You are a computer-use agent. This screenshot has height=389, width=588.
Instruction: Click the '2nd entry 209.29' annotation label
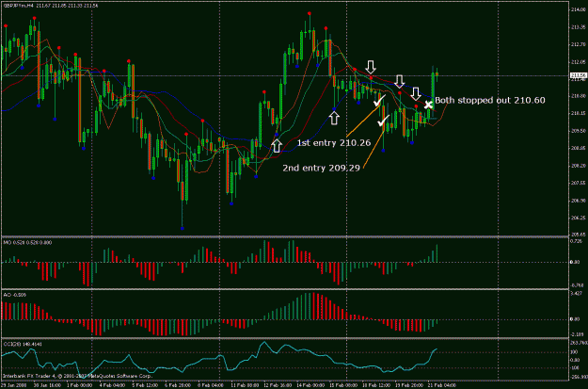pyautogui.click(x=322, y=169)
